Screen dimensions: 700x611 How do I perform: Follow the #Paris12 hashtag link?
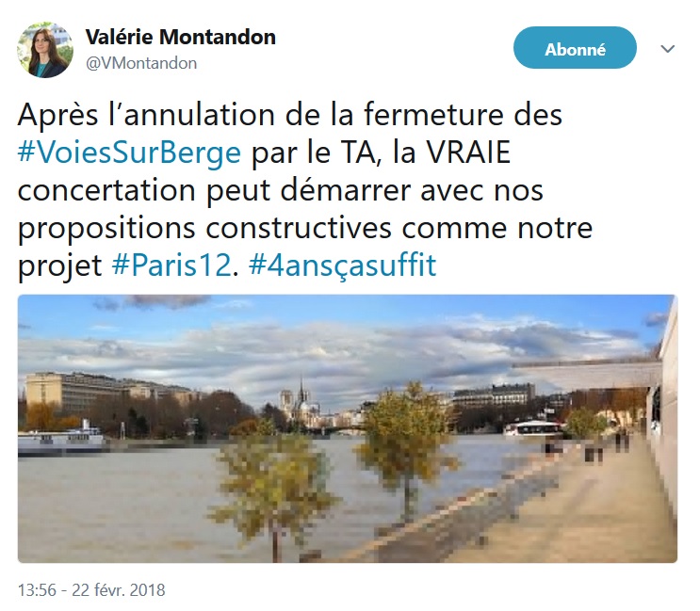click(171, 265)
